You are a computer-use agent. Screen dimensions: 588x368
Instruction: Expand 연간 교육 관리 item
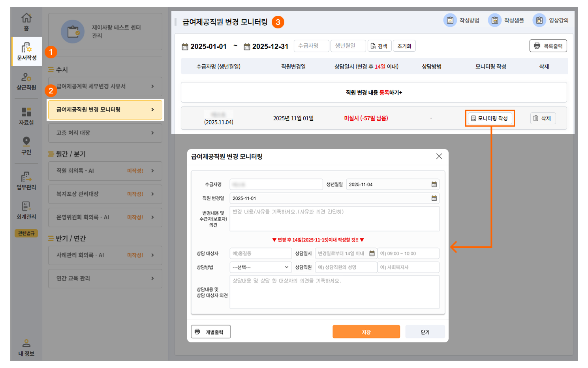pyautogui.click(x=105, y=278)
